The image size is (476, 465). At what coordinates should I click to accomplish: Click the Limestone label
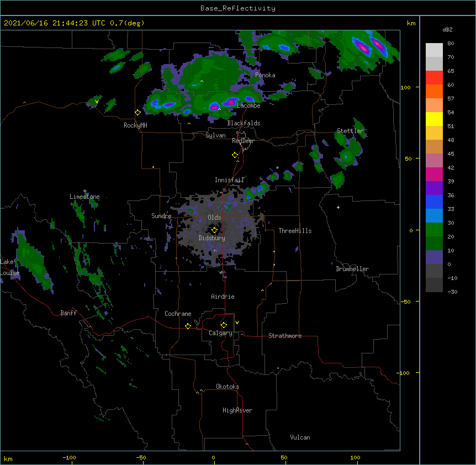coord(84,197)
